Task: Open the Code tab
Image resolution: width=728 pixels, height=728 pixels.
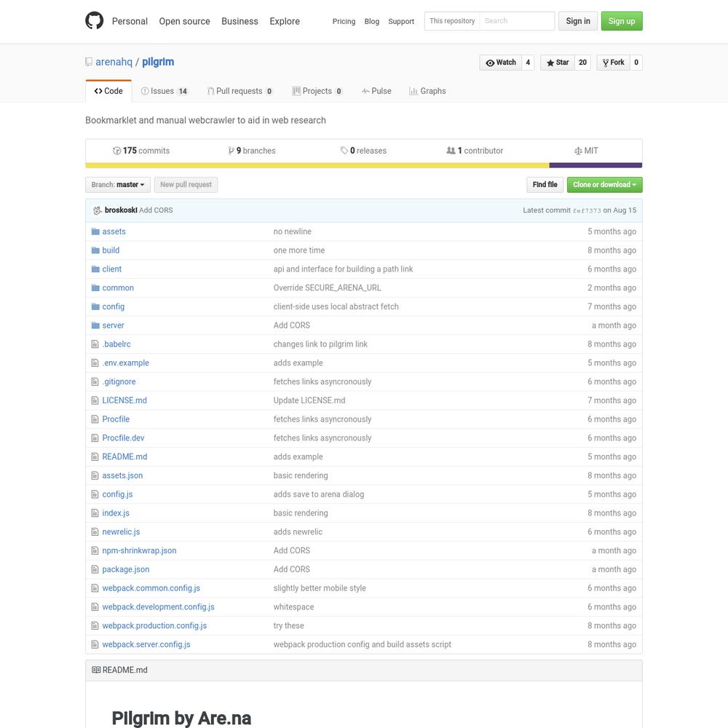Action: pos(108,91)
